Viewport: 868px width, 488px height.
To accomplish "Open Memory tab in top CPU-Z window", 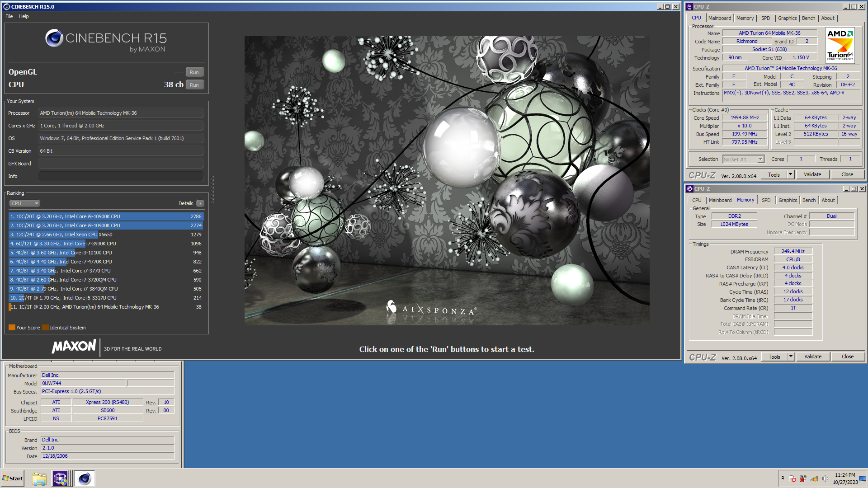I will (745, 18).
